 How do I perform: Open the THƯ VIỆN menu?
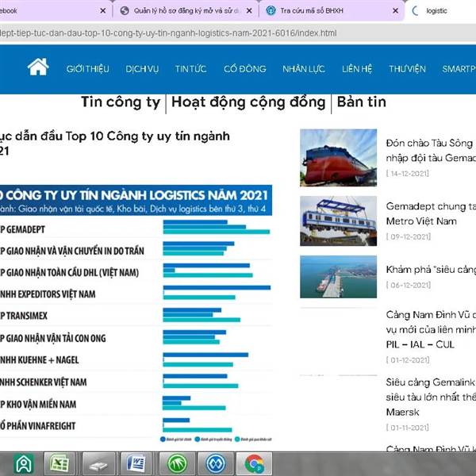click(x=408, y=69)
